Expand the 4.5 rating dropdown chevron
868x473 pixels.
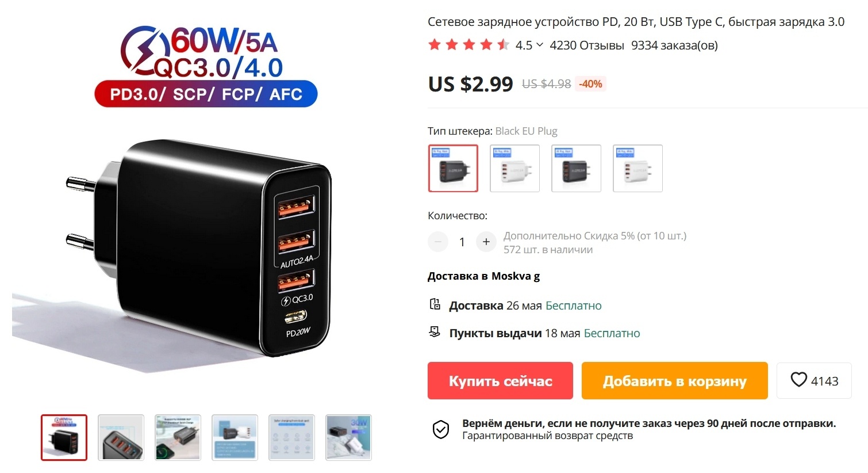click(x=540, y=45)
